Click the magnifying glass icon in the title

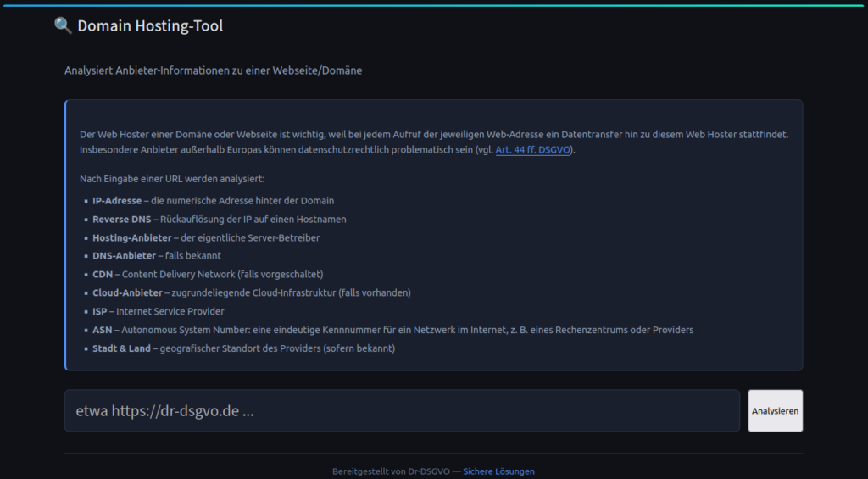[x=63, y=26]
